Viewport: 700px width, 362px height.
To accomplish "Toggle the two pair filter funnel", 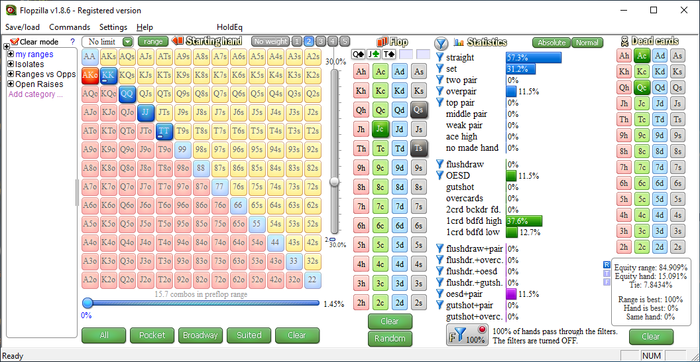I will 440,80.
